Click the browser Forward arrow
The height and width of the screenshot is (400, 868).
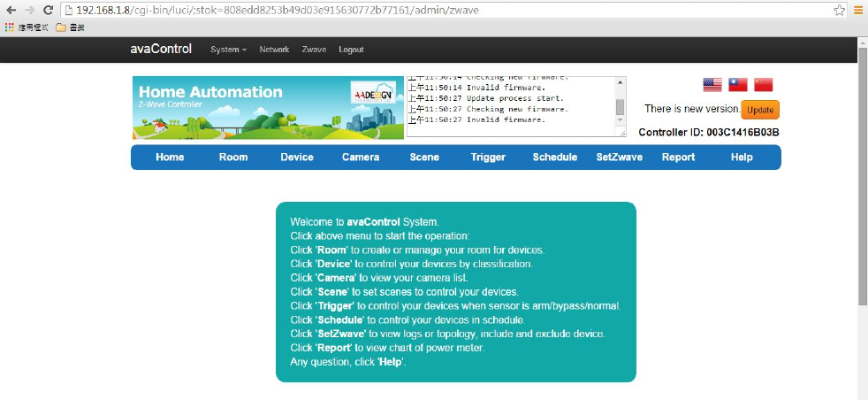(30, 10)
